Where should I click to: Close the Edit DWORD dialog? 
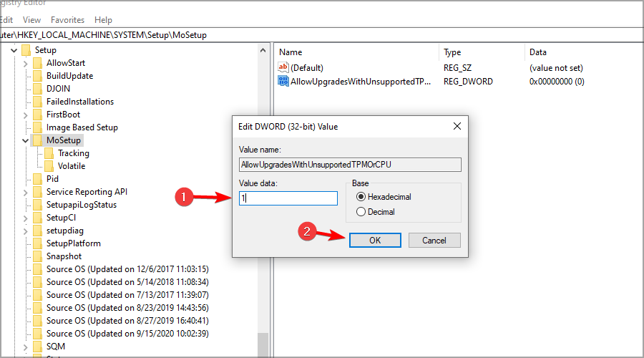[457, 126]
